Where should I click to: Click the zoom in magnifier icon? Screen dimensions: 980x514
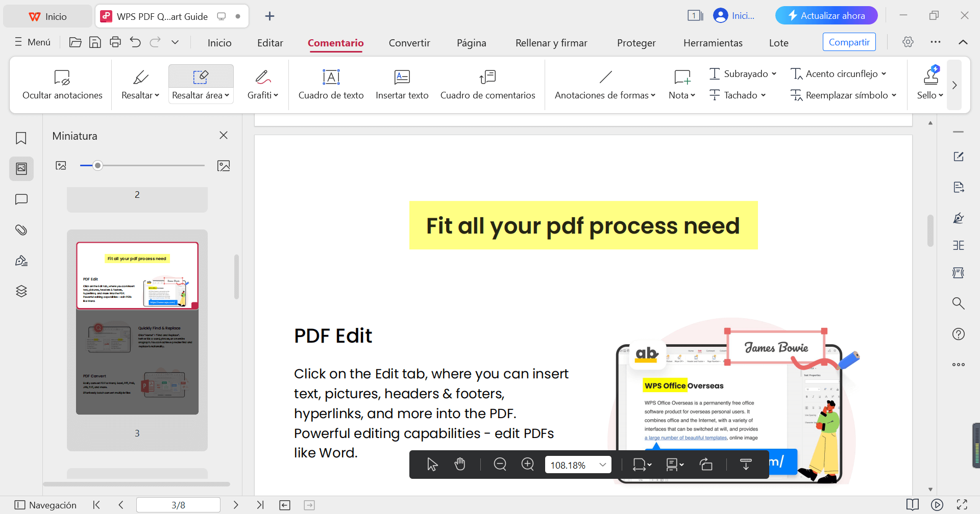(x=527, y=464)
